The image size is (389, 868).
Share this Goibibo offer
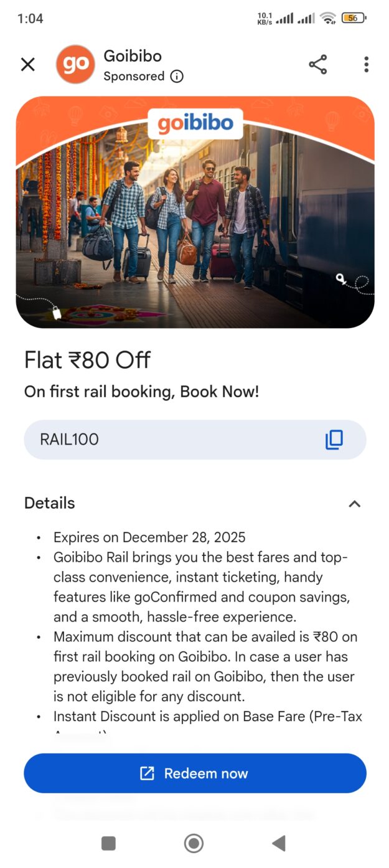[x=317, y=64]
